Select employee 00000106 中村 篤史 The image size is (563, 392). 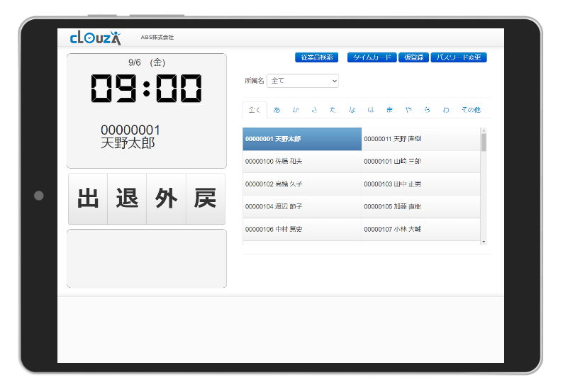(x=302, y=230)
